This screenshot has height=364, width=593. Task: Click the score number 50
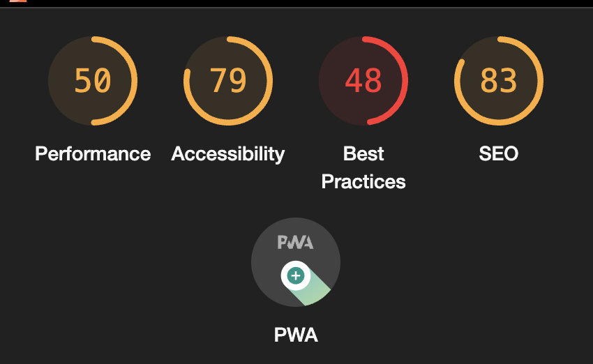tap(93, 80)
